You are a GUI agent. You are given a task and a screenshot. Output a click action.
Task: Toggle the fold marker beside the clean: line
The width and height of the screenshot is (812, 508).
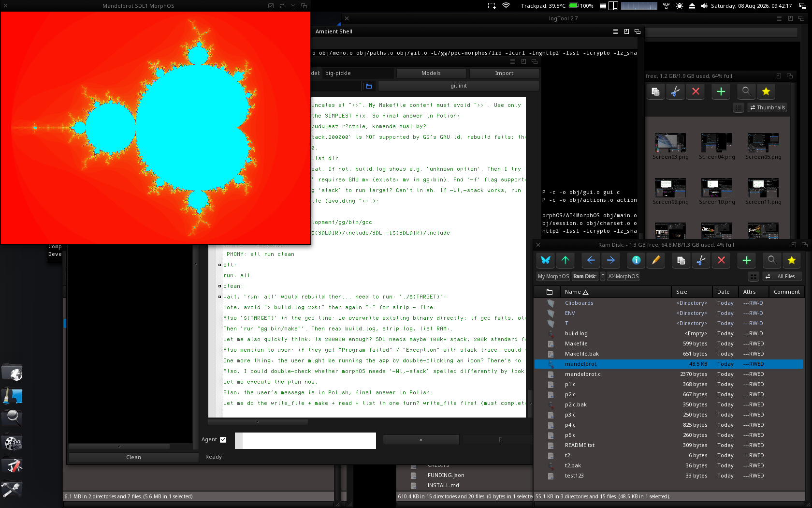[x=219, y=286]
